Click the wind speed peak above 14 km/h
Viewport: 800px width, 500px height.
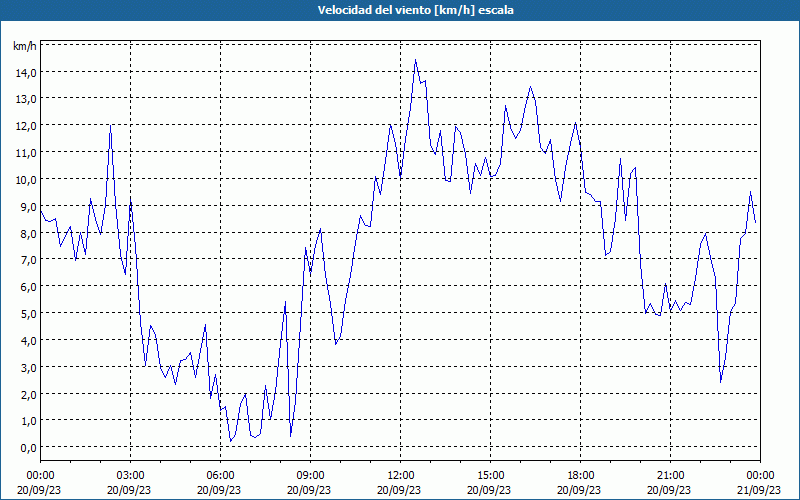(x=415, y=60)
